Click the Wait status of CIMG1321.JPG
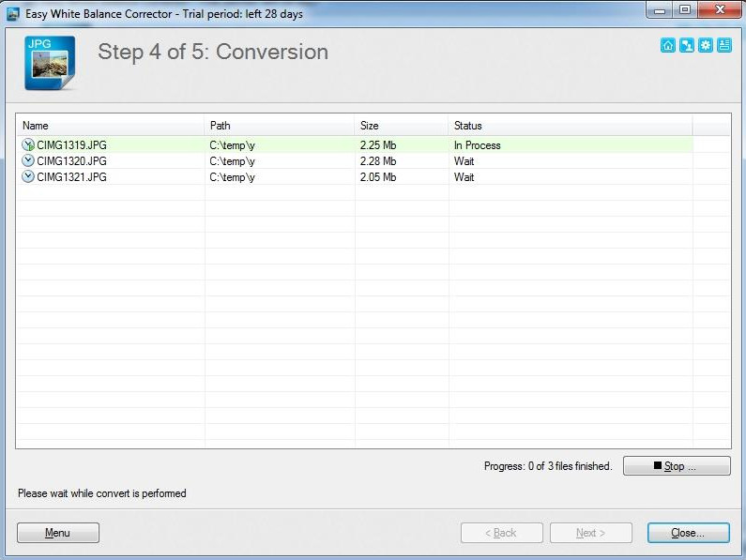Viewport: 746px width, 560px height. click(464, 177)
